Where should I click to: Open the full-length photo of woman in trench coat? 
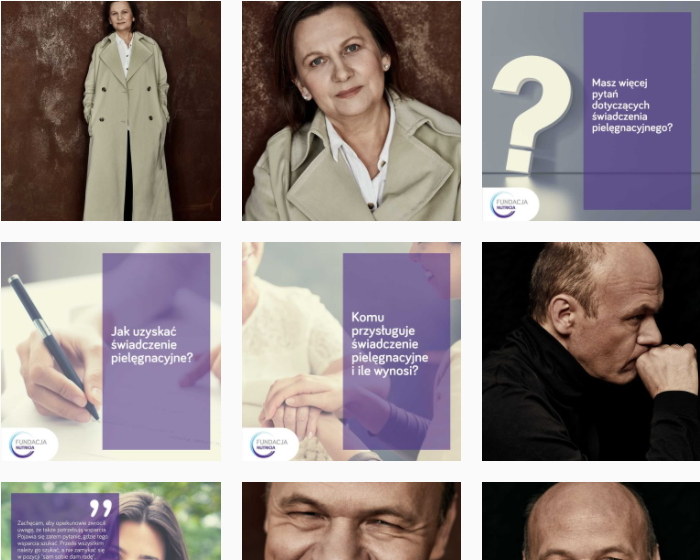(x=111, y=111)
